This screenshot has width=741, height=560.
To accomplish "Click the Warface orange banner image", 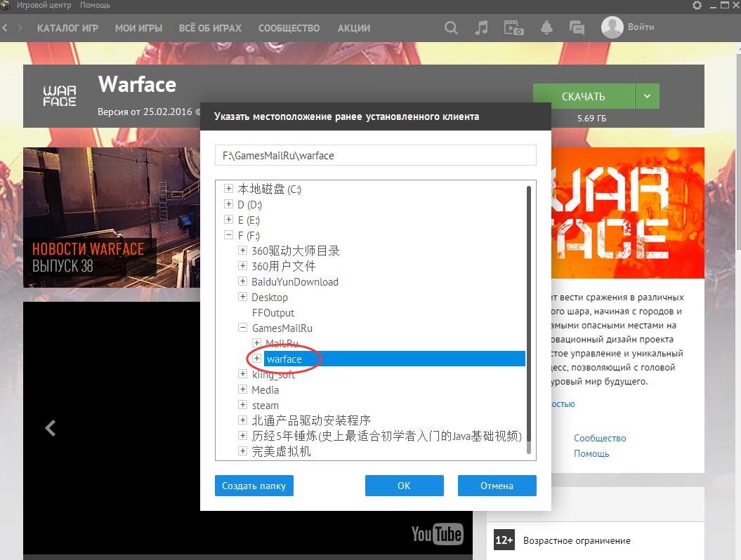I will 628,213.
